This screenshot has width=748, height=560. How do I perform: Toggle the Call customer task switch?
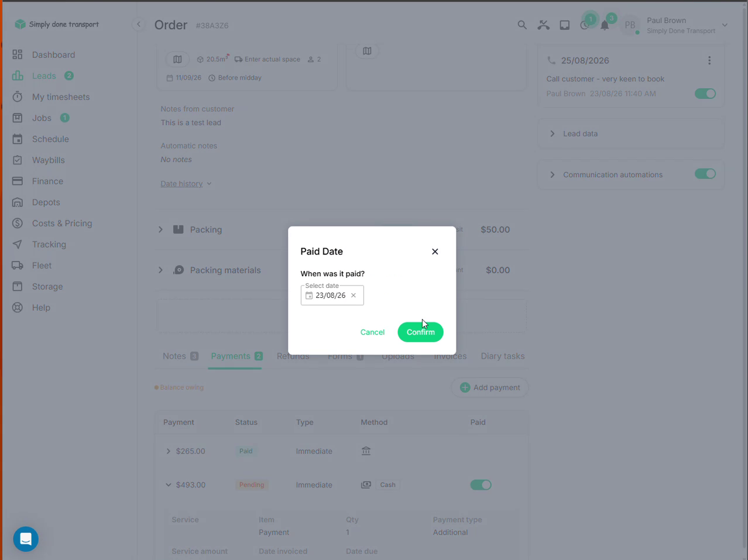(x=705, y=94)
